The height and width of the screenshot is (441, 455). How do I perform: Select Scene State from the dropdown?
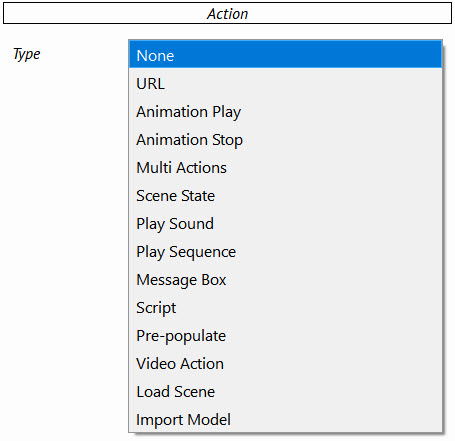click(x=285, y=195)
